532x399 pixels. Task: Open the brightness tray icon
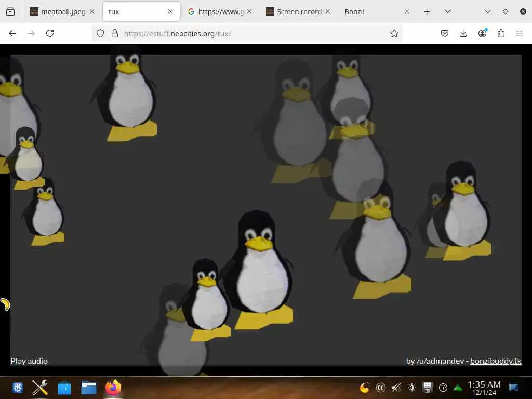(412, 388)
